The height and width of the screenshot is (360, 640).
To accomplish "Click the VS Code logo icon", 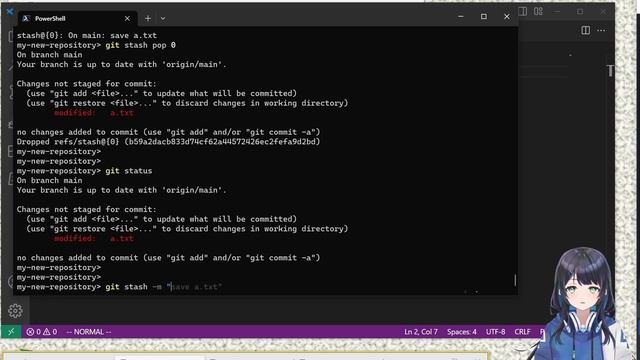I will point(10,12).
